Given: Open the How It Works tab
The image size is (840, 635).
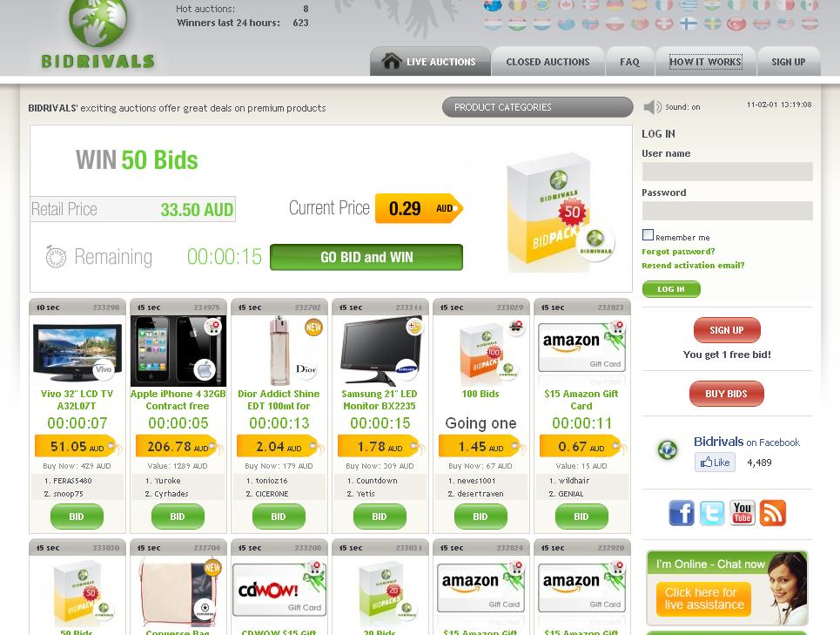Looking at the screenshot, I should coord(705,62).
